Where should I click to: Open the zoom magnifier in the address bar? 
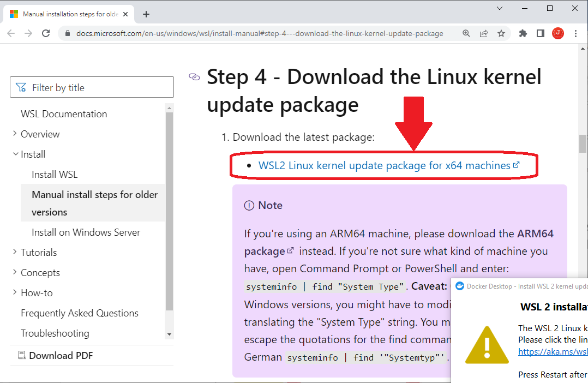coord(466,33)
